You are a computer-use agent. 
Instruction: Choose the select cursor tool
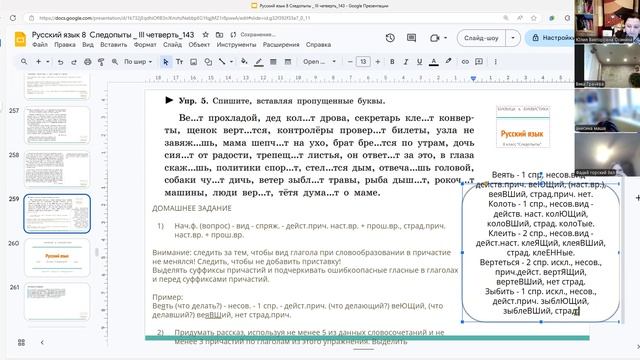tap(165, 62)
